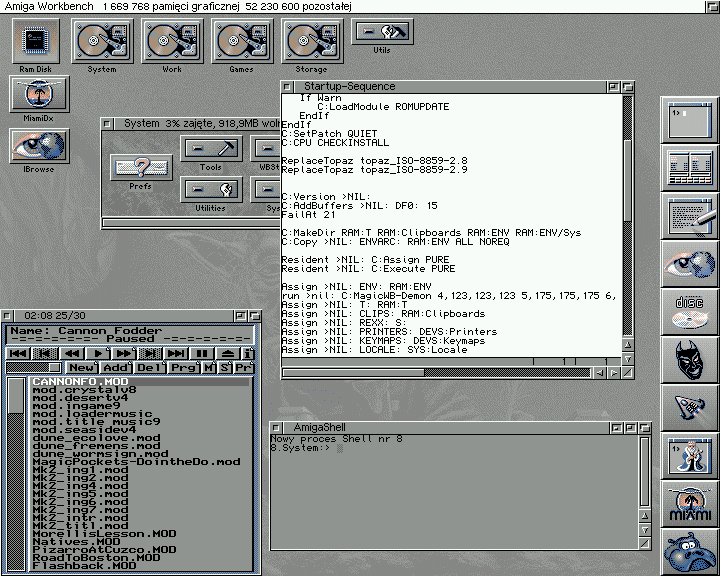The image size is (720, 576).
Task: Click the text editor dock icon
Action: (689, 216)
